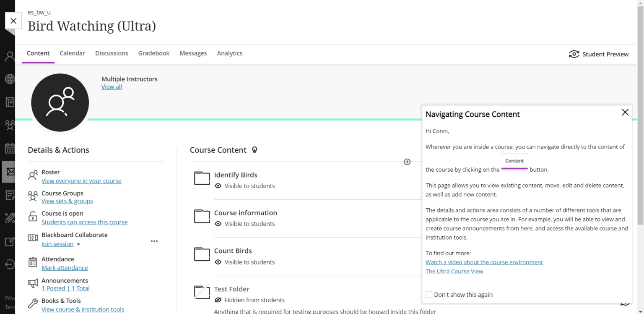Viewport: 644px width, 314px height.
Task: Toggle the course open padlock icon
Action: point(33,217)
